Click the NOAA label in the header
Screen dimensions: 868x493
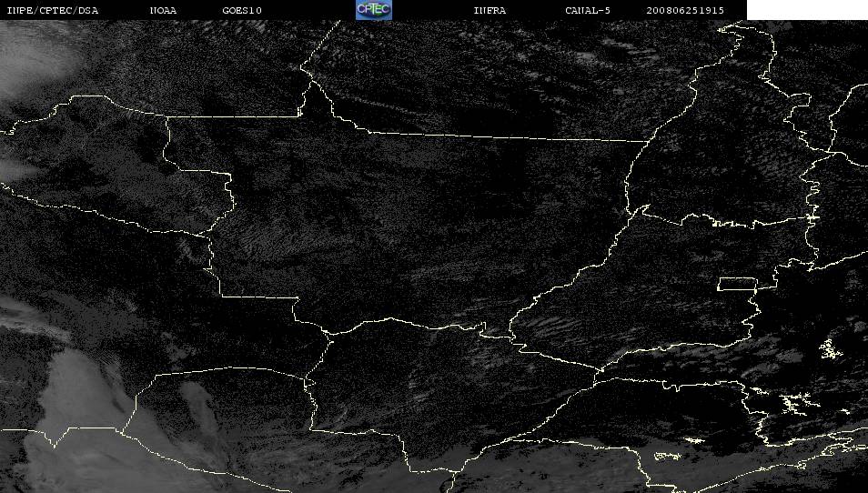click(x=163, y=11)
